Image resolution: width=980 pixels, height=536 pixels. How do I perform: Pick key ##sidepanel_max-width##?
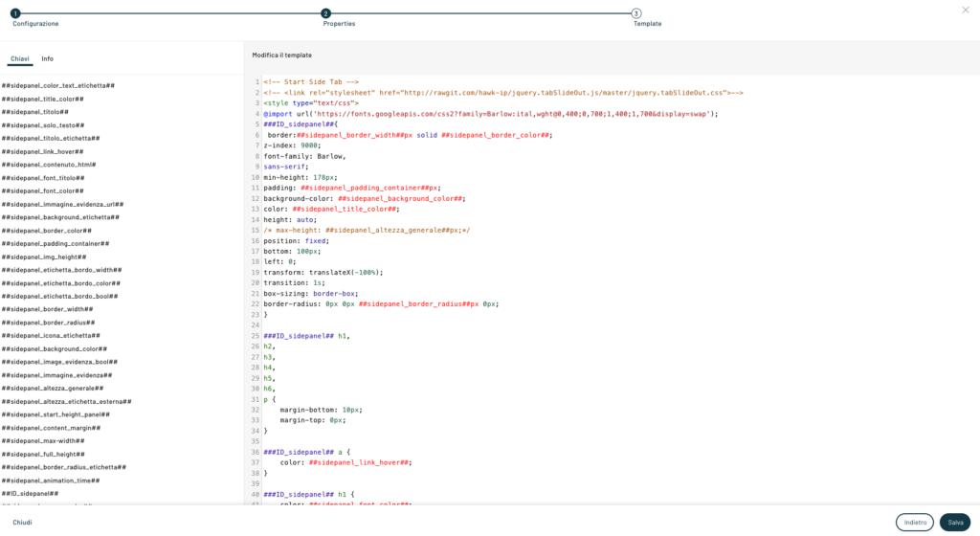coord(42,441)
